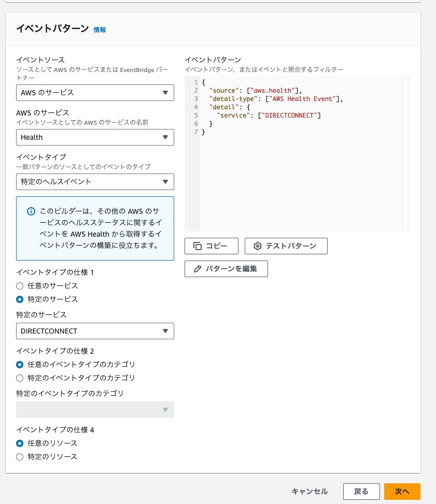The image size is (436, 504).
Task: Click the code editor vertical scrollbar strip
Action: 406,154
